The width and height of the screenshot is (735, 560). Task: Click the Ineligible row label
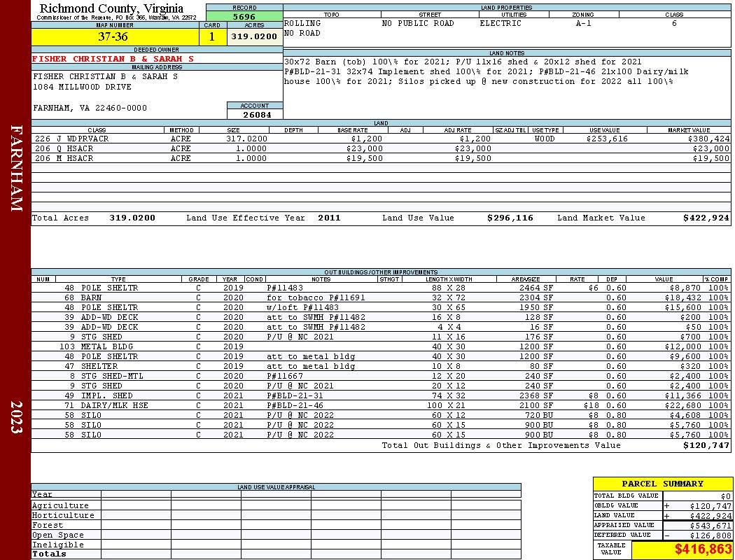(57, 545)
